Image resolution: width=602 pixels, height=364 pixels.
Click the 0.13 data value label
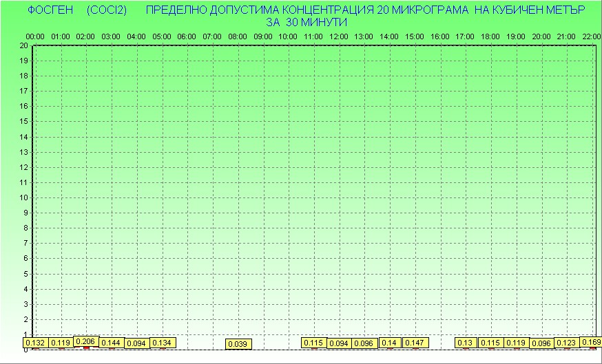coord(466,343)
